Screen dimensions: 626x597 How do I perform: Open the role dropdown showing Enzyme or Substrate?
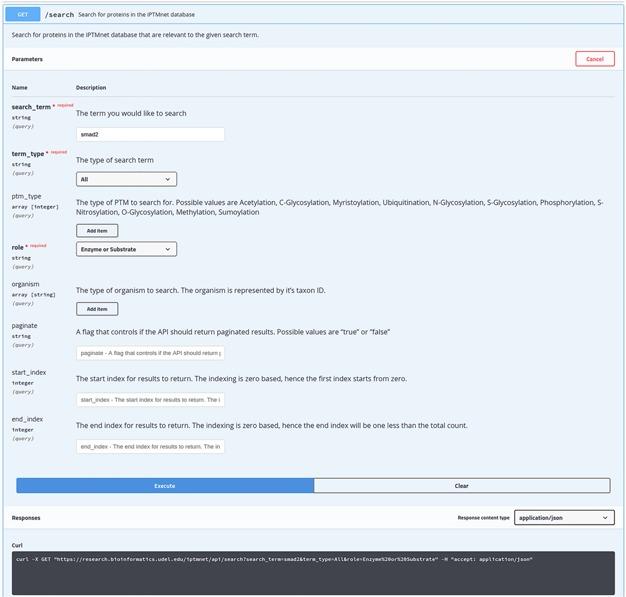click(126, 249)
